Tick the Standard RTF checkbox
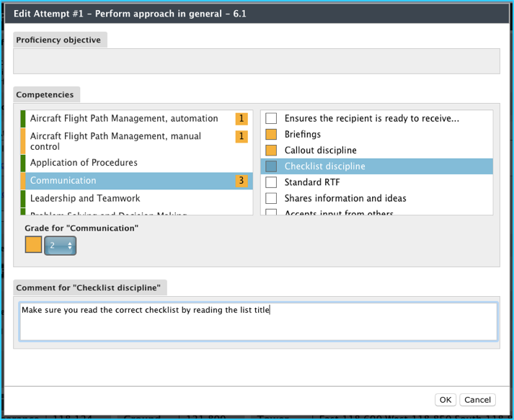Screen dimensions: 514x420 click(x=271, y=182)
